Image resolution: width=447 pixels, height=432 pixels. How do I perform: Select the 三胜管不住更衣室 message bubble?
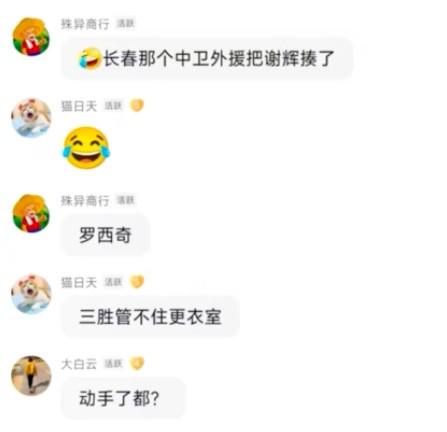click(150, 317)
